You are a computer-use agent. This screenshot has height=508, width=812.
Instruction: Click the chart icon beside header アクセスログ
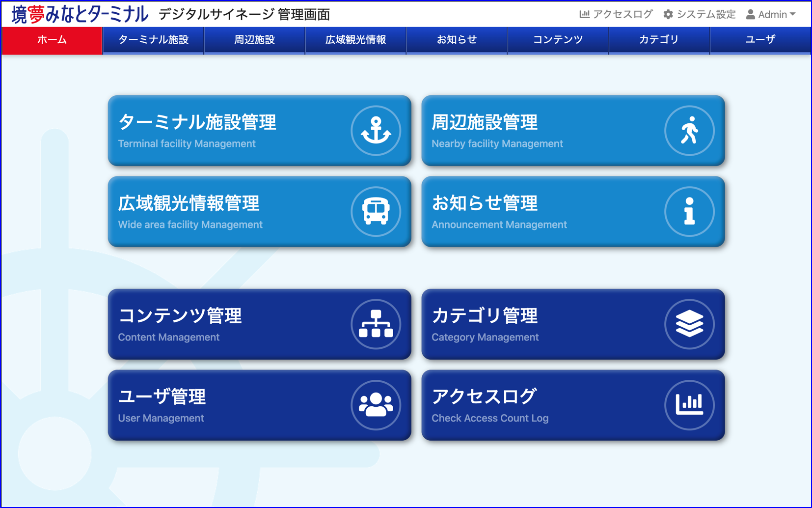pyautogui.click(x=584, y=14)
